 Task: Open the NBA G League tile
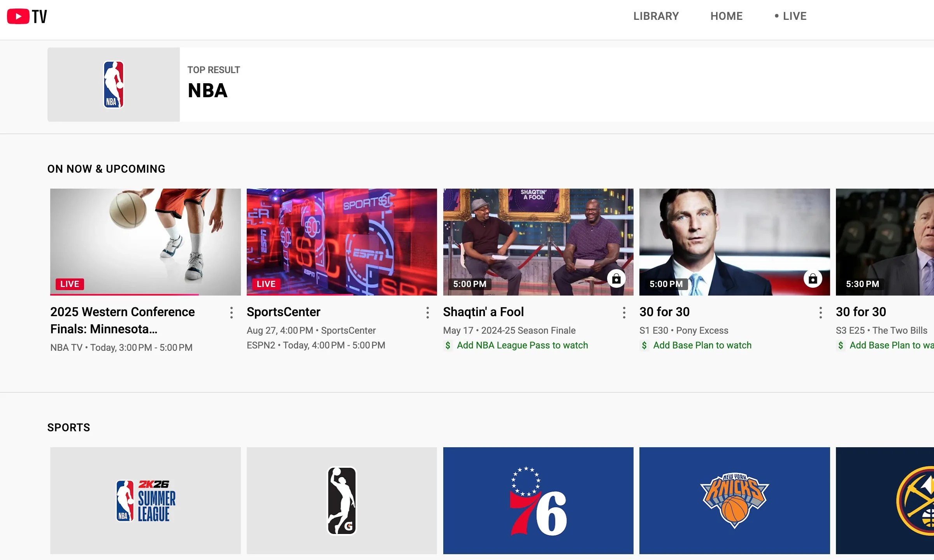(x=341, y=501)
